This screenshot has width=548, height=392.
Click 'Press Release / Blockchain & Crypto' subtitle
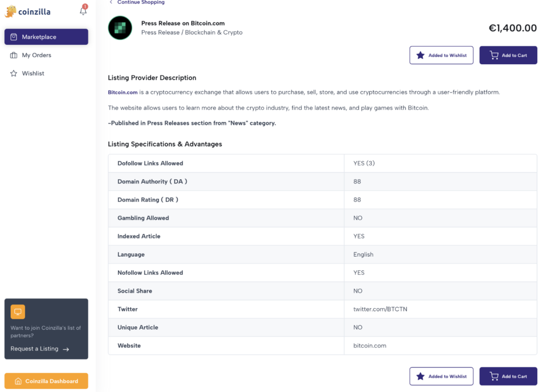coord(192,32)
